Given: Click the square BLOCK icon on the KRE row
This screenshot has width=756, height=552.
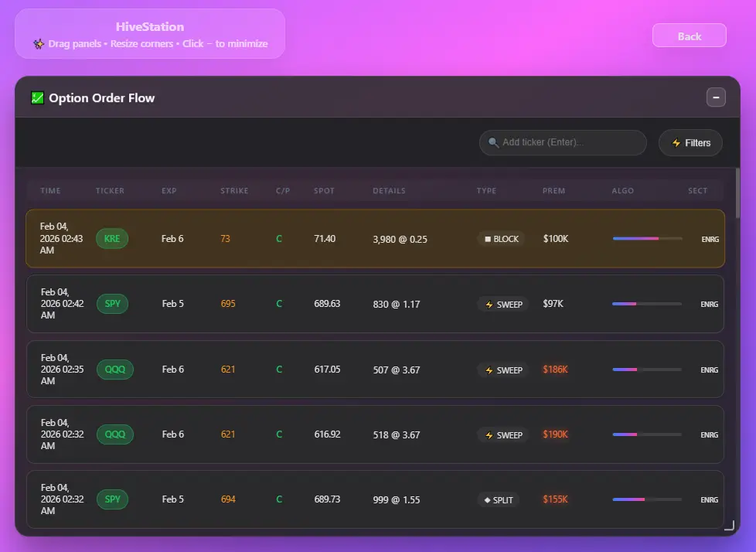Looking at the screenshot, I should click(486, 239).
